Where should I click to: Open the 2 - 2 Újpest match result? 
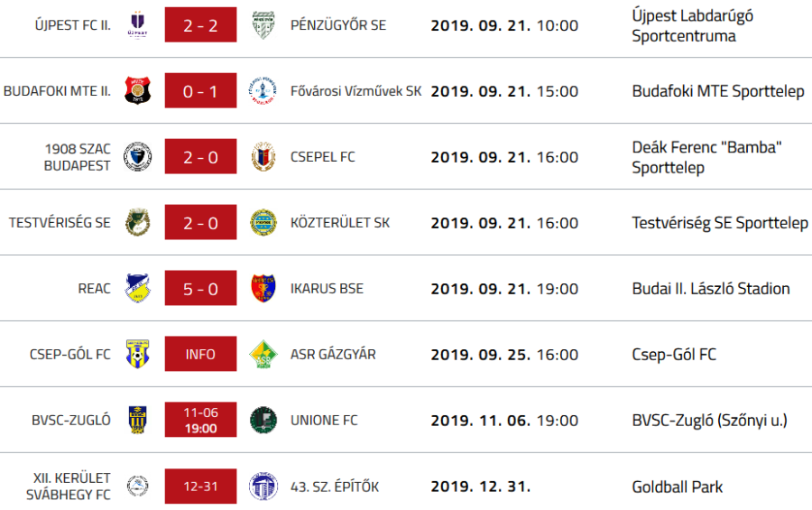pos(200,25)
